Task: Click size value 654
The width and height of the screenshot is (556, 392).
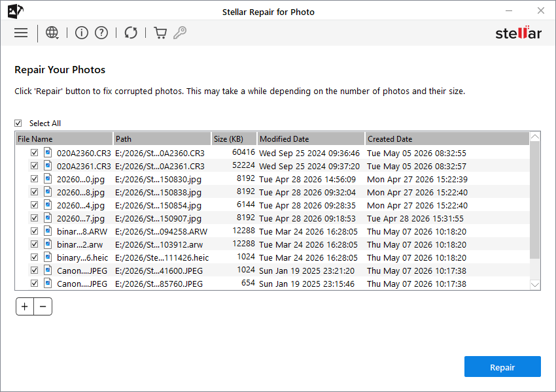Action: (248, 283)
